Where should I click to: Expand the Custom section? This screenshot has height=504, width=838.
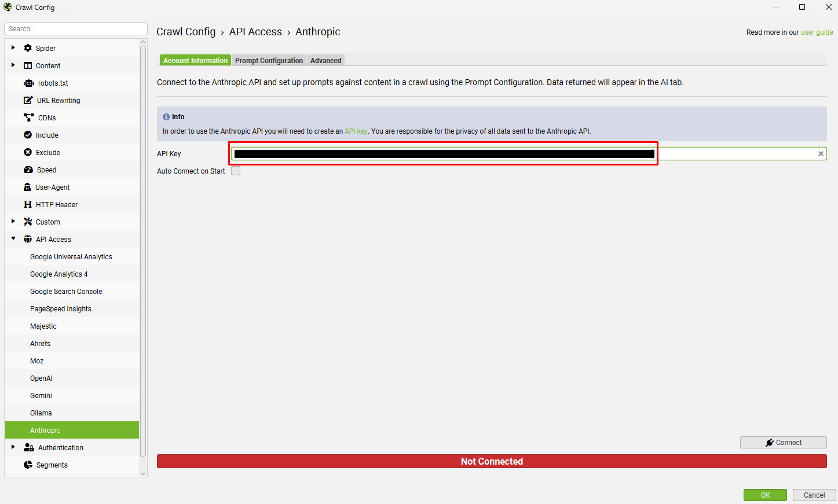click(13, 222)
